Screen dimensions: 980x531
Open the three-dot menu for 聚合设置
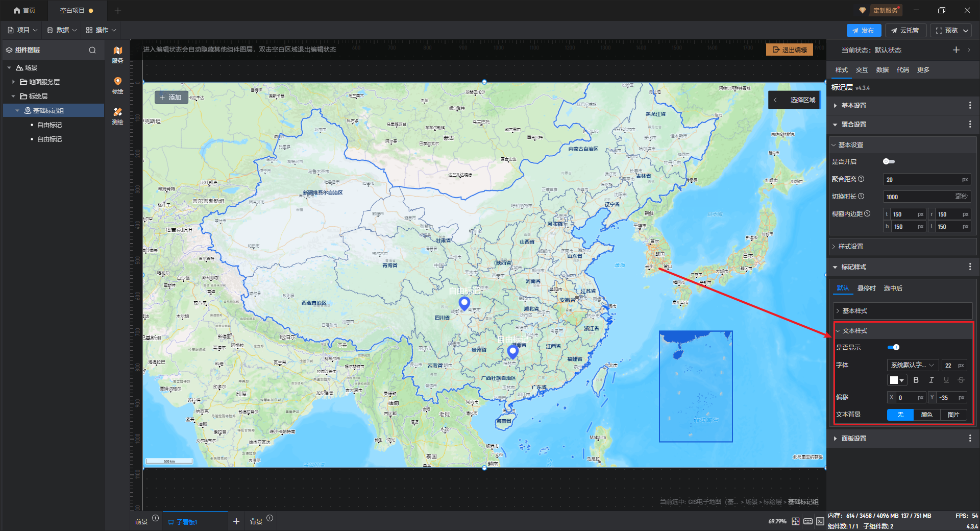coord(970,124)
